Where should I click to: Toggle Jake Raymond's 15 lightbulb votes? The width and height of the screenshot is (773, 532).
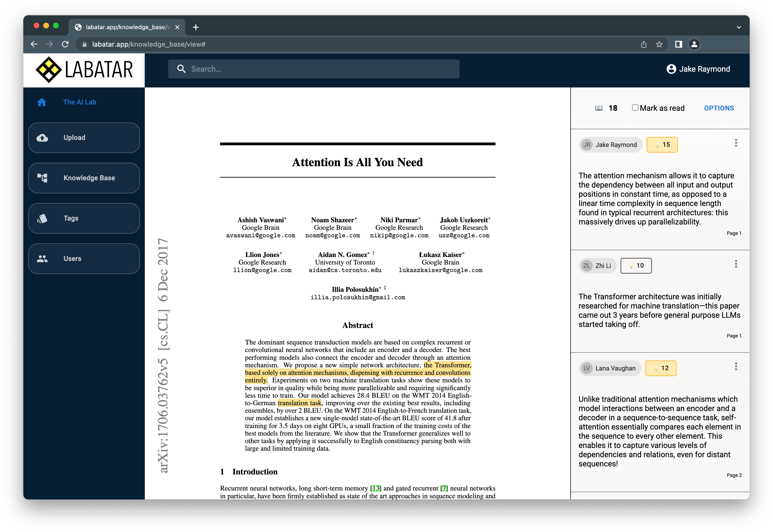click(662, 145)
